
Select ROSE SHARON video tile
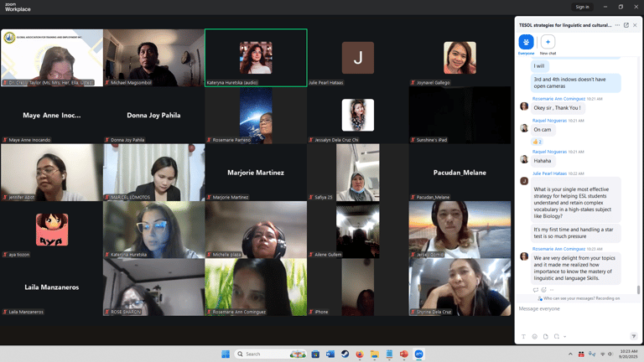click(x=154, y=287)
